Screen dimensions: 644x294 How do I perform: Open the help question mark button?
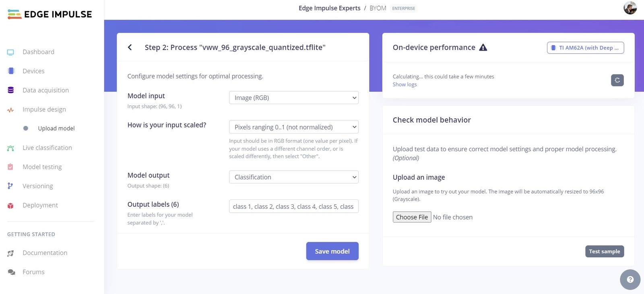tap(630, 280)
